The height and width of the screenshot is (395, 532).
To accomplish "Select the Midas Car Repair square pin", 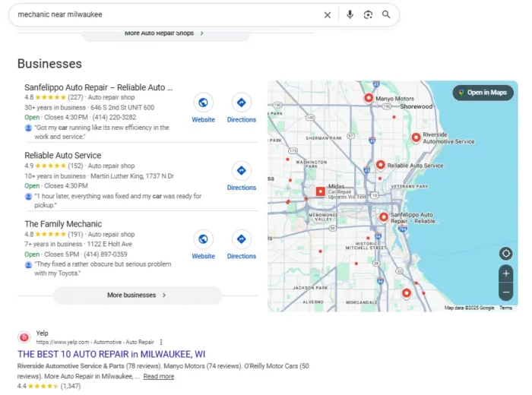I will [320, 191].
